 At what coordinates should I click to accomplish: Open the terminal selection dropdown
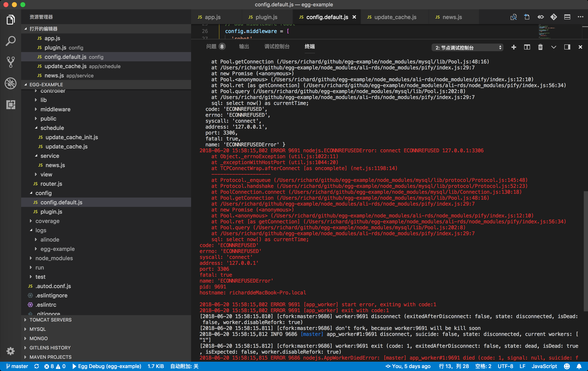click(x=467, y=47)
